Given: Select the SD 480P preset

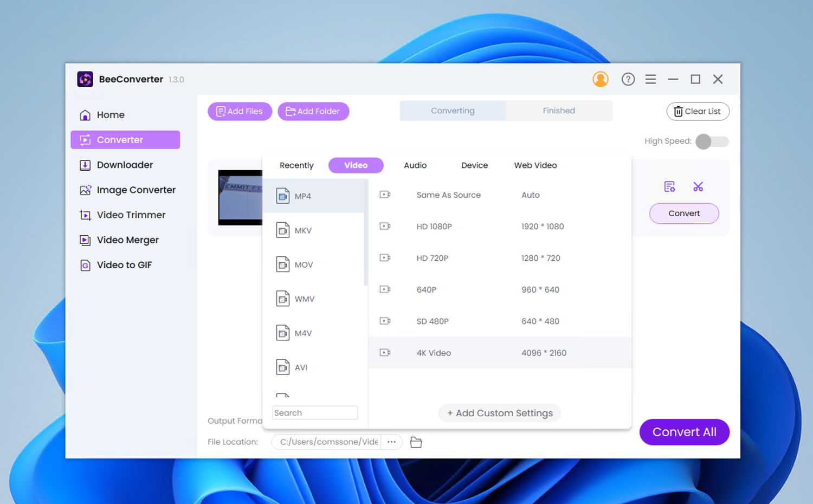Looking at the screenshot, I should coord(500,321).
